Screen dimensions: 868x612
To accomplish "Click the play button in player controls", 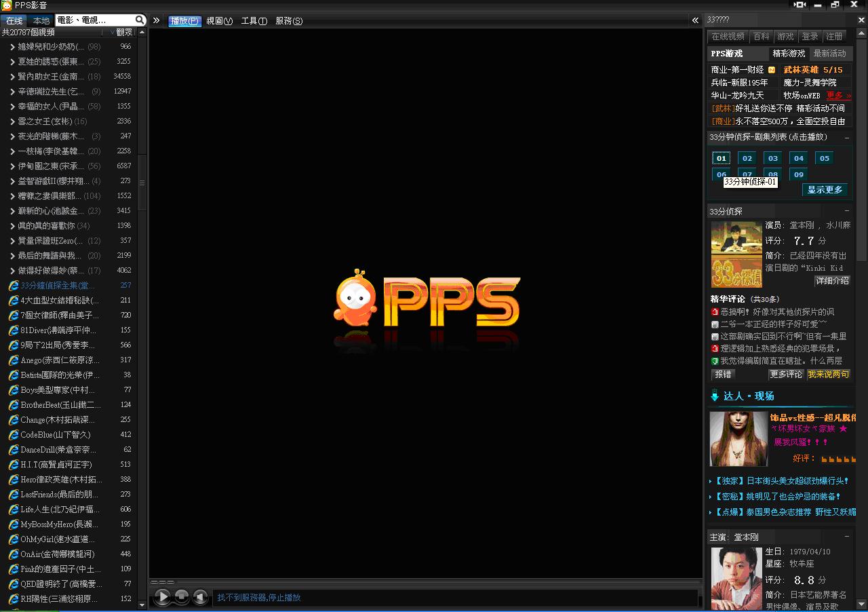I will [x=163, y=597].
